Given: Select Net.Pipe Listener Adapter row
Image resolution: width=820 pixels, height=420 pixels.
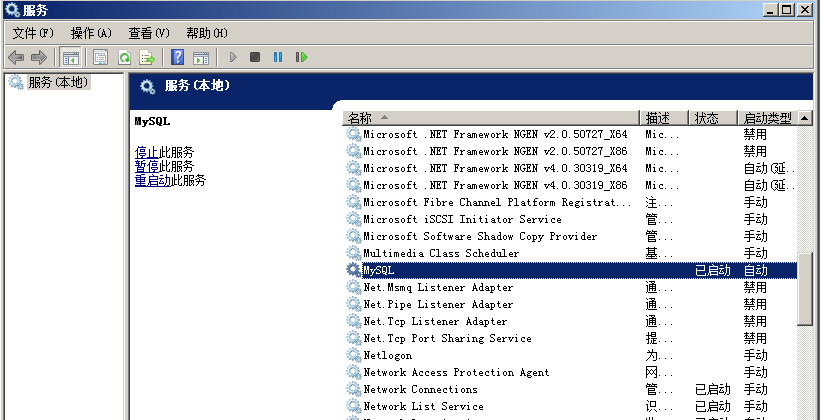Looking at the screenshot, I should click(571, 304).
